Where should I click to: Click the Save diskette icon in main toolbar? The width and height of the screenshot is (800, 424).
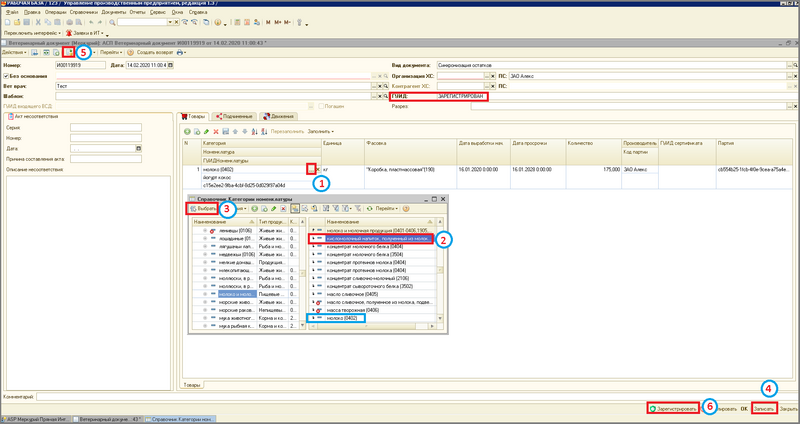tap(25, 22)
